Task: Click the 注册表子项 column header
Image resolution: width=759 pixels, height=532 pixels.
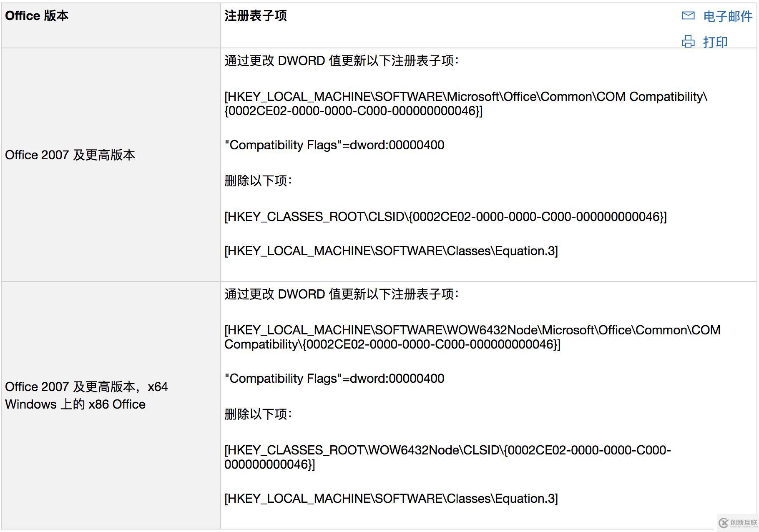Action: (255, 16)
